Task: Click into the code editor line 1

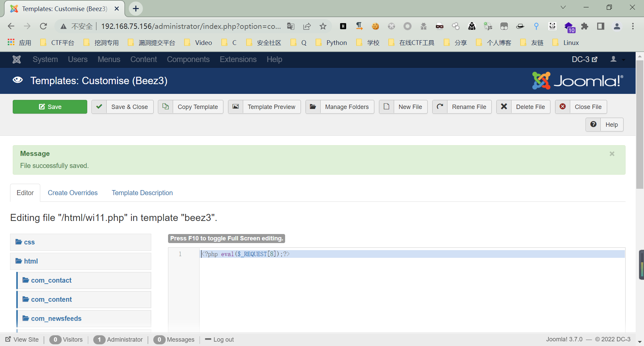Action: click(412, 254)
